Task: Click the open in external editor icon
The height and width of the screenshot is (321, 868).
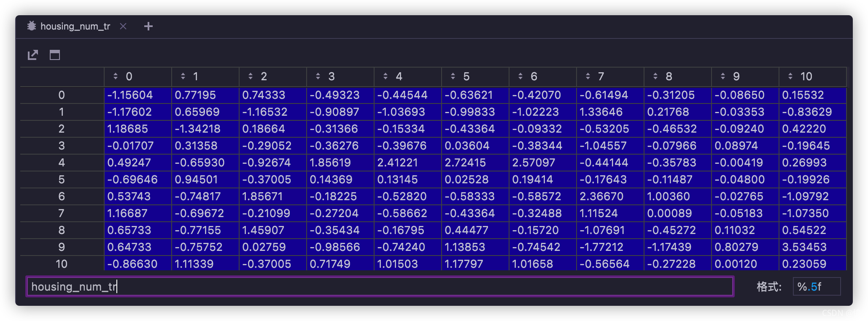Action: (x=33, y=55)
